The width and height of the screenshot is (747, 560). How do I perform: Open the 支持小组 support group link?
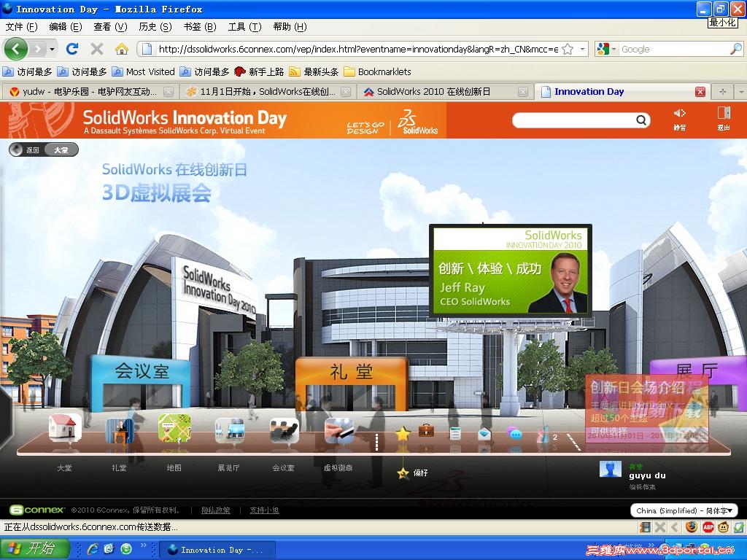click(x=264, y=510)
